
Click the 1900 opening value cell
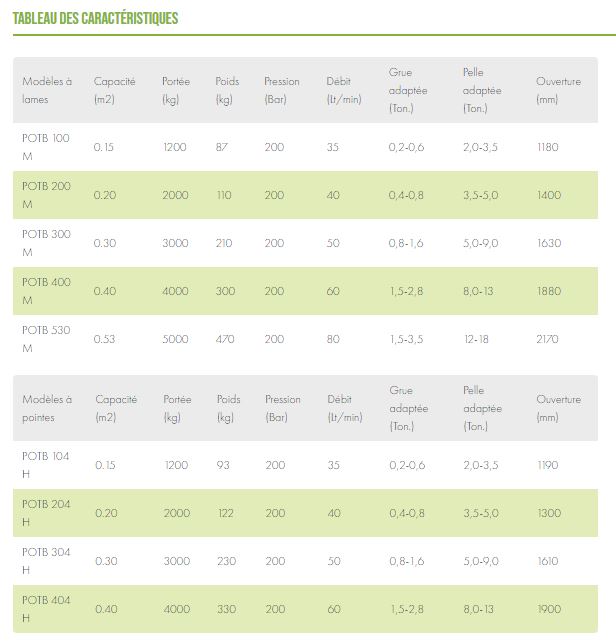(549, 609)
